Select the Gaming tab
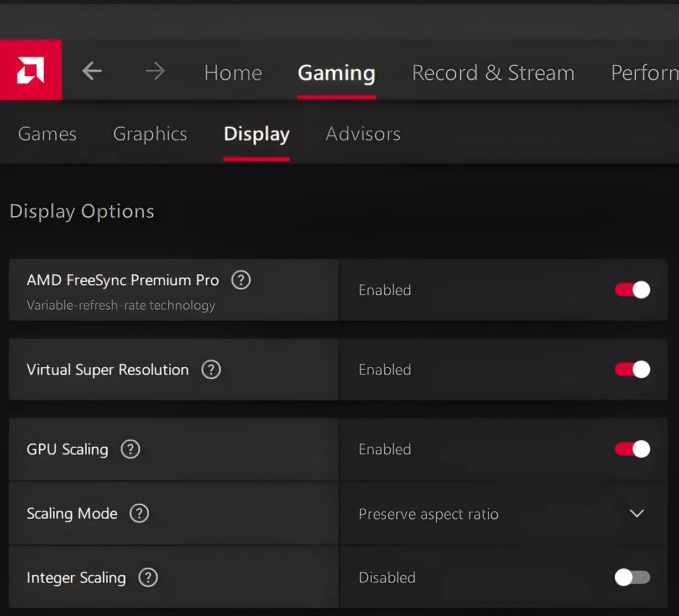The image size is (679, 616). click(x=337, y=74)
